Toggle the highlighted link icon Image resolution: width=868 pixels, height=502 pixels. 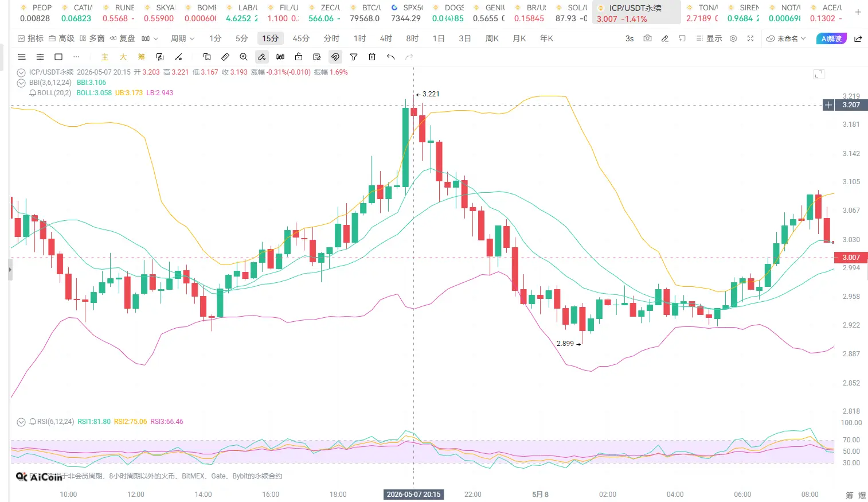click(x=335, y=57)
